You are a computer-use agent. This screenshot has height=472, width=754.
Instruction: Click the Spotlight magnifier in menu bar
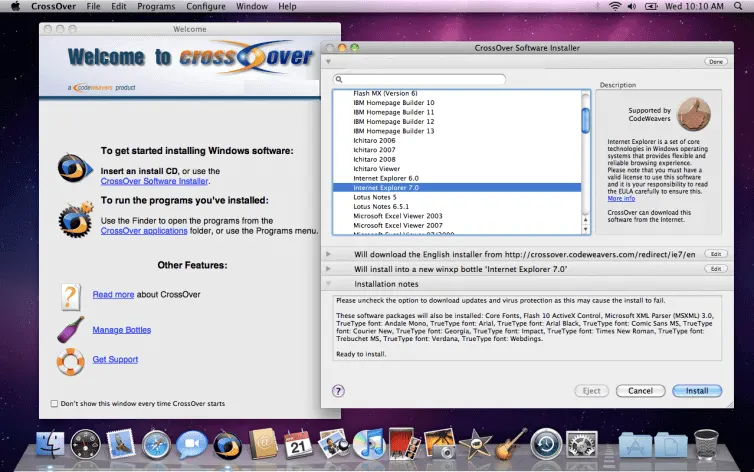click(x=740, y=7)
